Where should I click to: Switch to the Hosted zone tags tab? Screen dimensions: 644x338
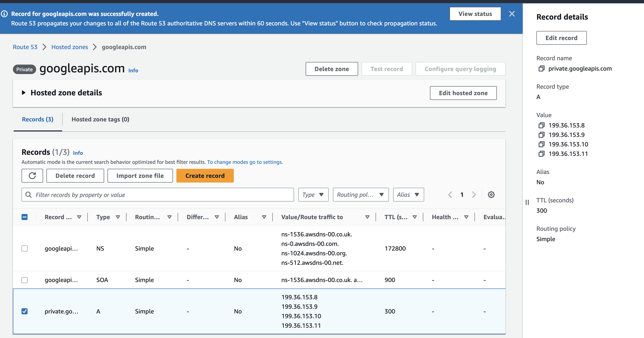[100, 119]
